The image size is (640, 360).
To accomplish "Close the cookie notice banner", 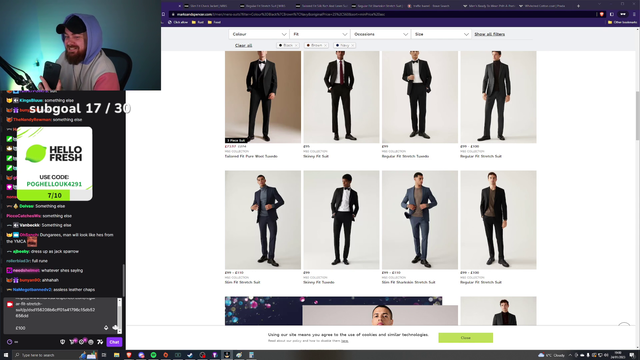I will [x=466, y=338].
